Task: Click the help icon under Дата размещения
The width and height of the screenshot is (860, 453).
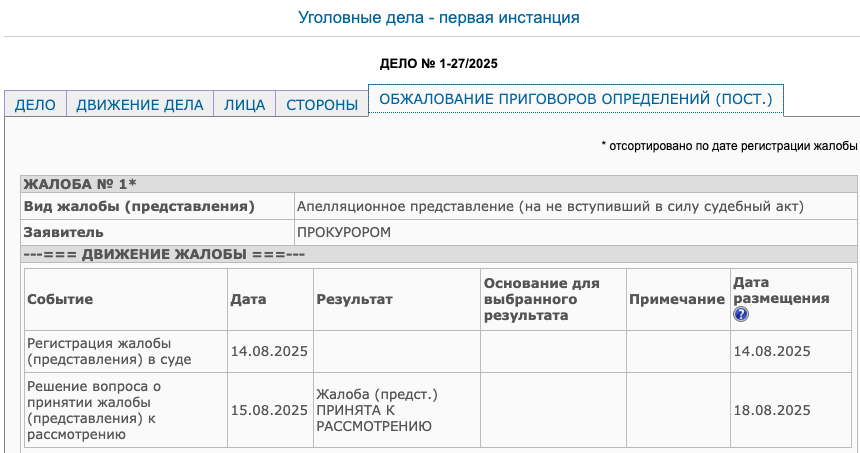Action: [740, 314]
